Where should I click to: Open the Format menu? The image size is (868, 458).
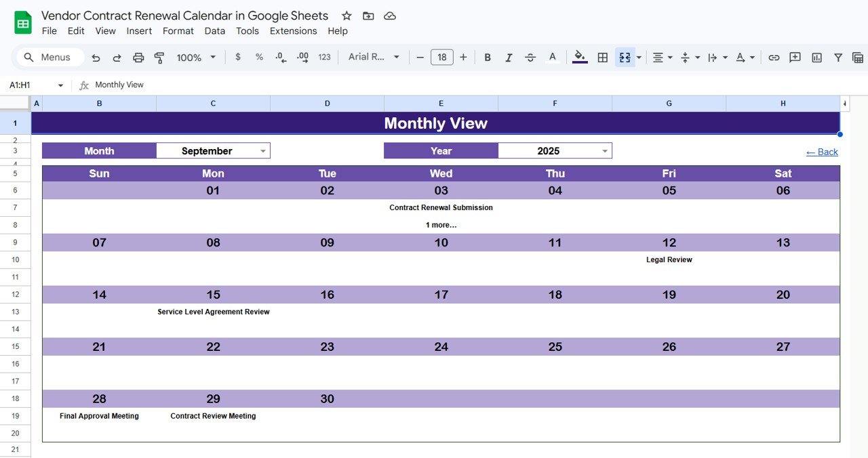pos(178,30)
